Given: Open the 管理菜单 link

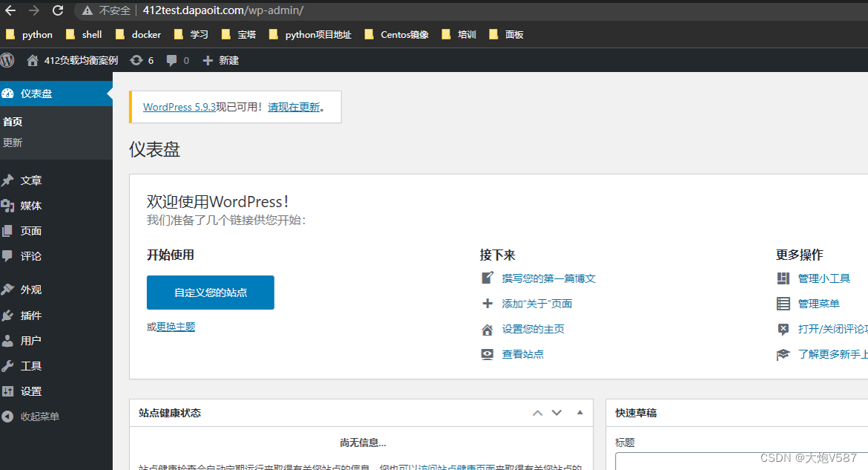Looking at the screenshot, I should tap(819, 304).
